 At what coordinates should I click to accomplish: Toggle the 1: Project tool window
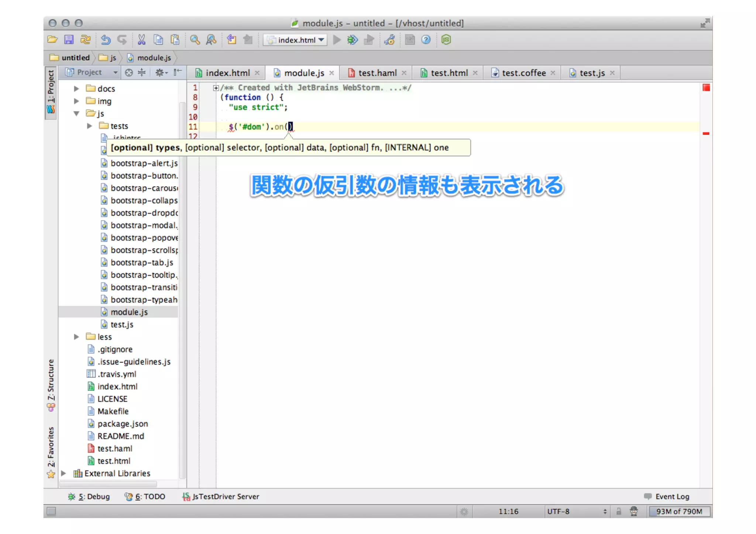pos(51,92)
